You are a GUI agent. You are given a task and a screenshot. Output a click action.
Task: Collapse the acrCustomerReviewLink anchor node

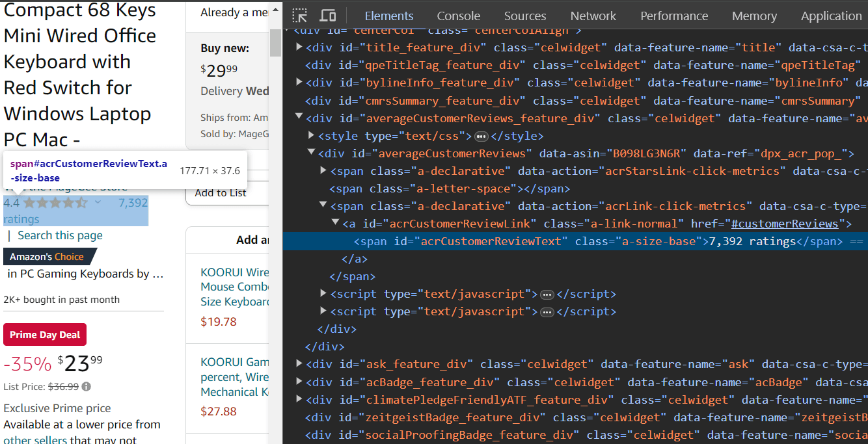coord(336,223)
